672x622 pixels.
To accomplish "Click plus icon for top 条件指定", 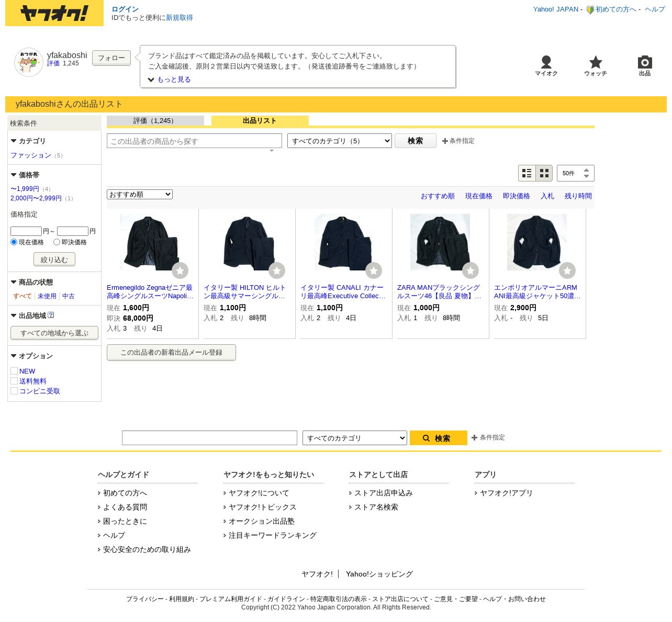I will click(445, 141).
